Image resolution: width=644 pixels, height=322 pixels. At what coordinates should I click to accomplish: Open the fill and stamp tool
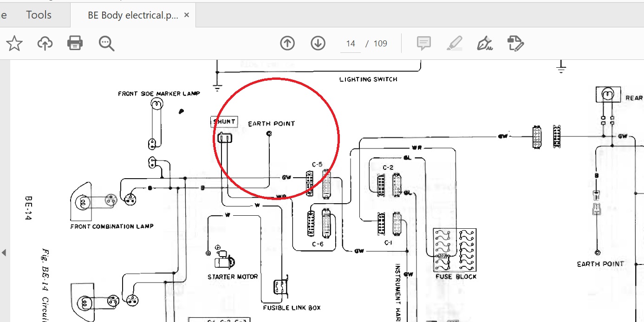(515, 44)
